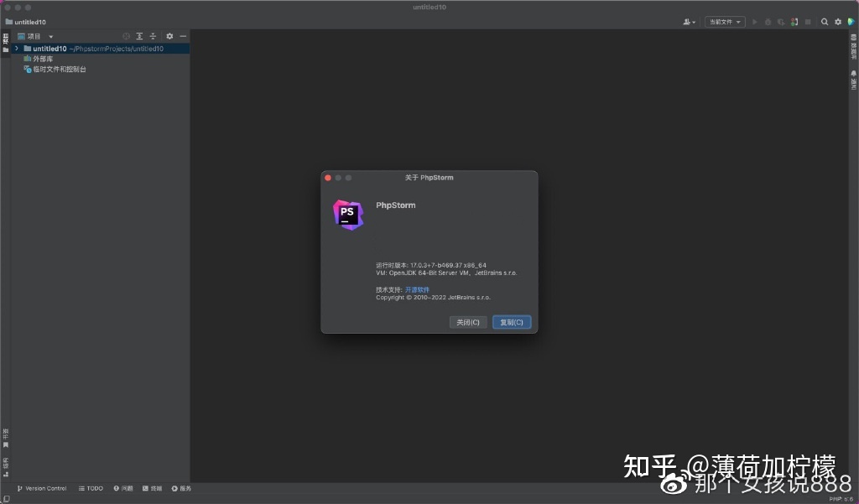Open the 服务 services tool window

pos(181,488)
